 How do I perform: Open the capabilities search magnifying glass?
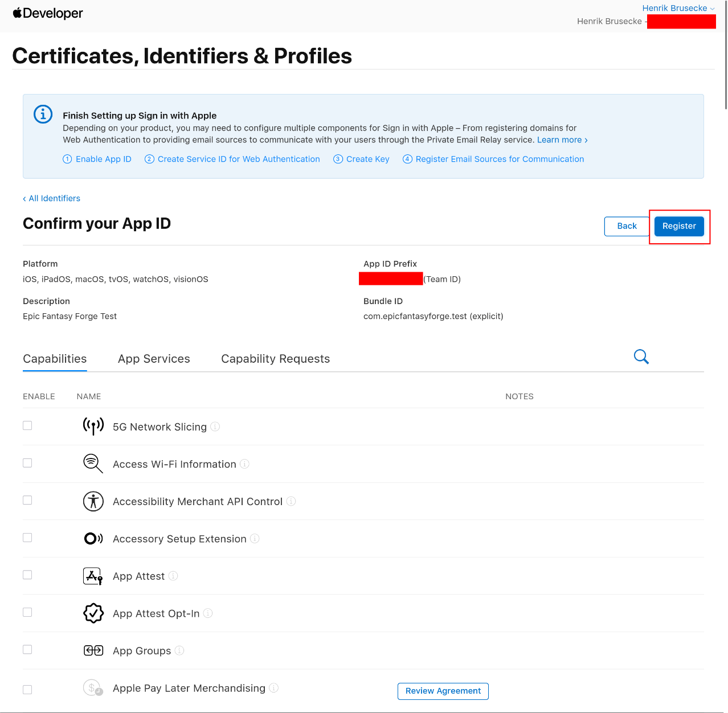[641, 356]
